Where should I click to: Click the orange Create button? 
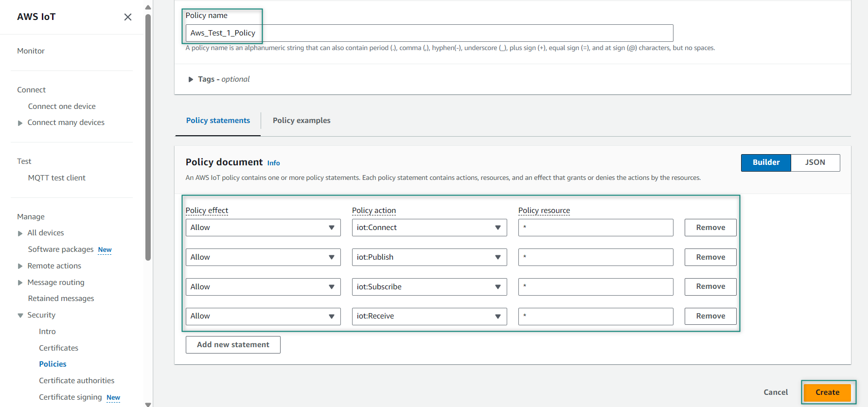point(827,392)
